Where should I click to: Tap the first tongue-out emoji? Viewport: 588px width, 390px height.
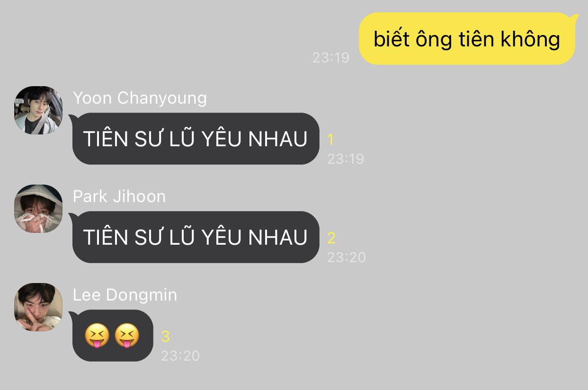[97, 336]
